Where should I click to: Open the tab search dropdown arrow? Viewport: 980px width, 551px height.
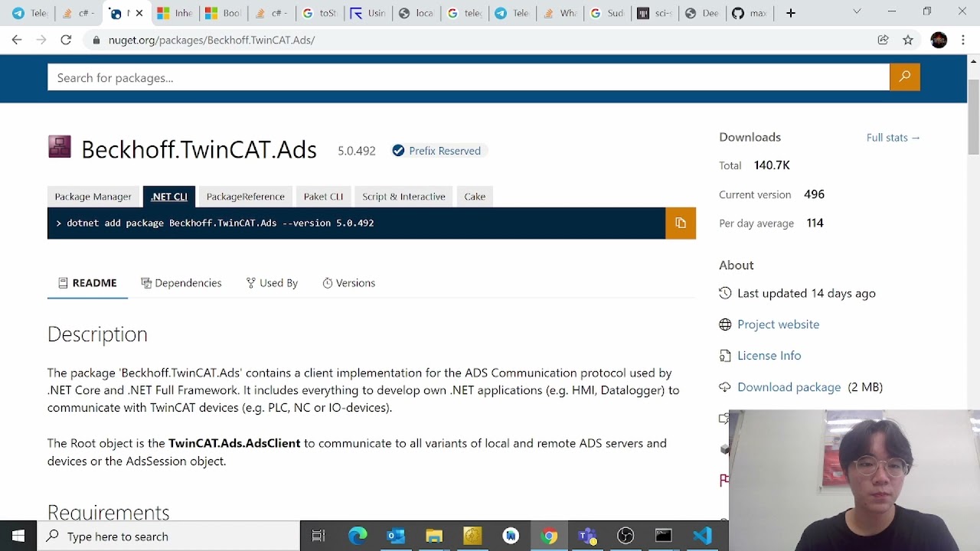point(857,11)
